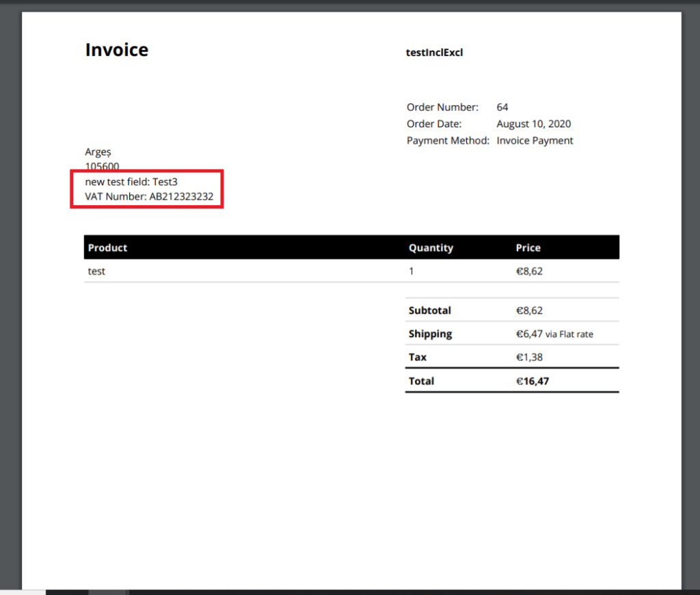Click the Quantity column header

coord(431,248)
